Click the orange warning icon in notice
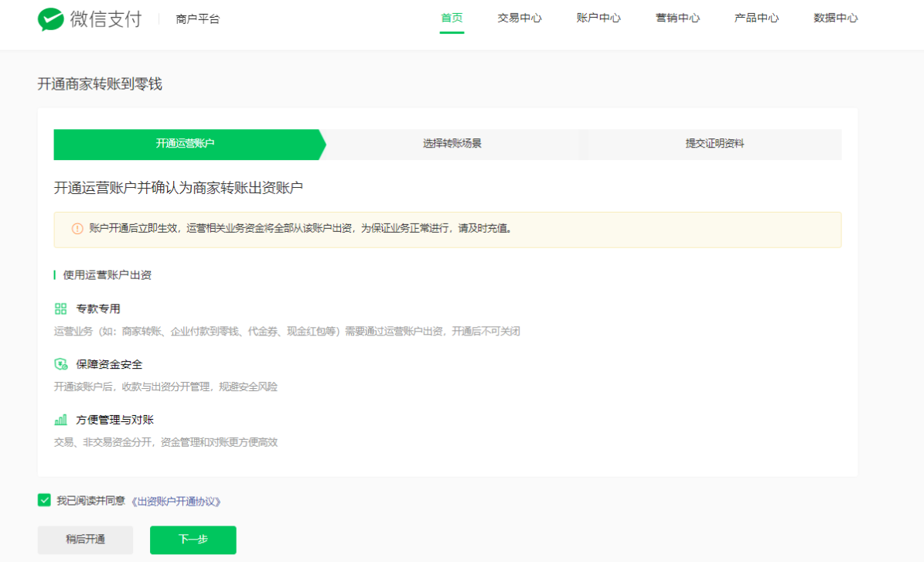Screen dimensions: 924x562 pos(77,229)
